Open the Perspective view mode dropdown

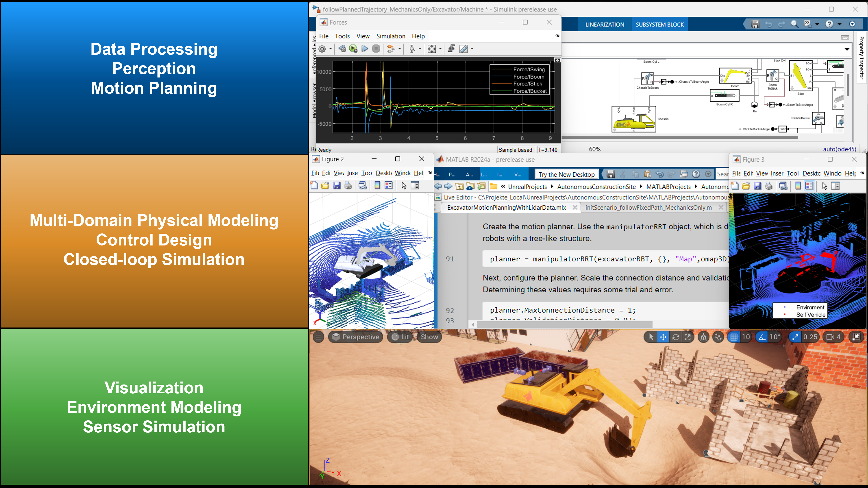[x=356, y=337]
